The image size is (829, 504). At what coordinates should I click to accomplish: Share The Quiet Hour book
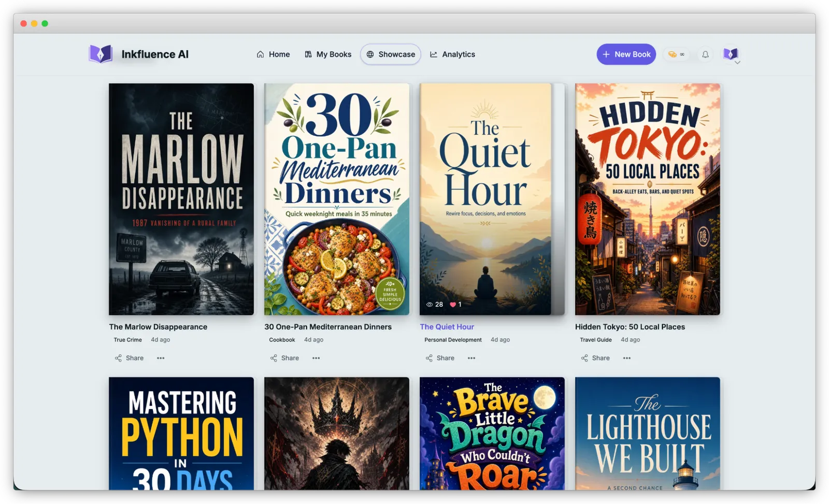point(440,358)
